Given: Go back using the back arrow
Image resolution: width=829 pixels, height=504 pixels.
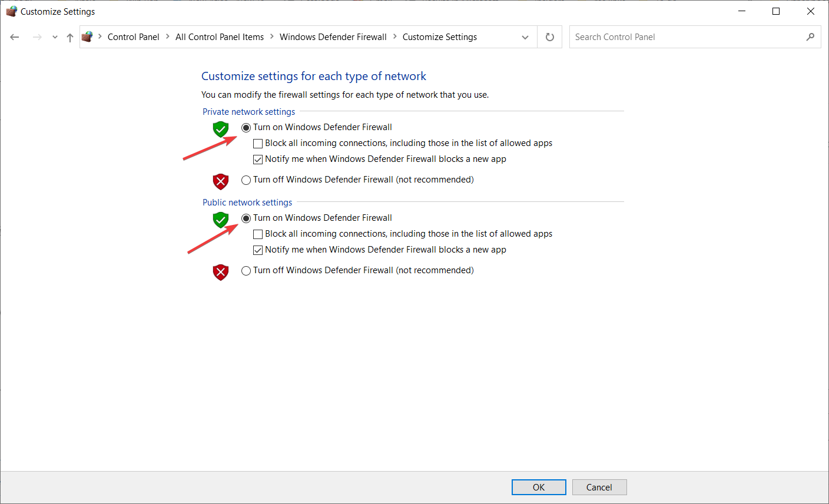Looking at the screenshot, I should pos(15,37).
